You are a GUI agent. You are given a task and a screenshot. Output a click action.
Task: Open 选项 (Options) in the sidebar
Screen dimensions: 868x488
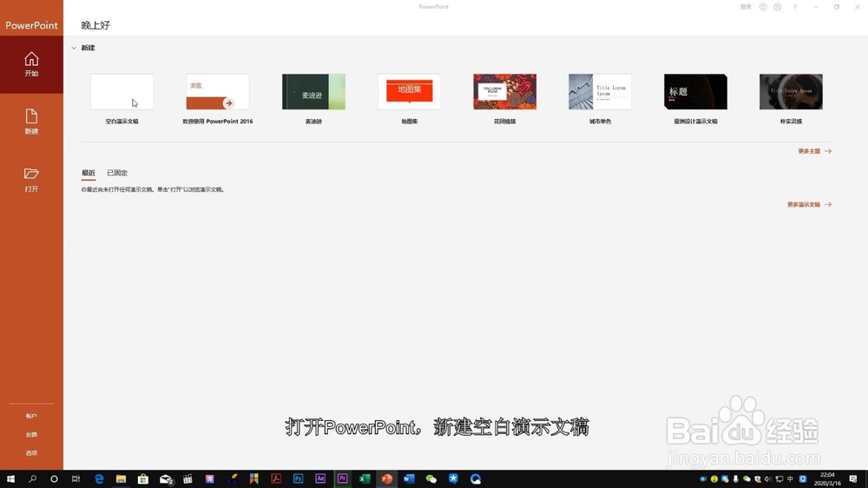click(31, 453)
